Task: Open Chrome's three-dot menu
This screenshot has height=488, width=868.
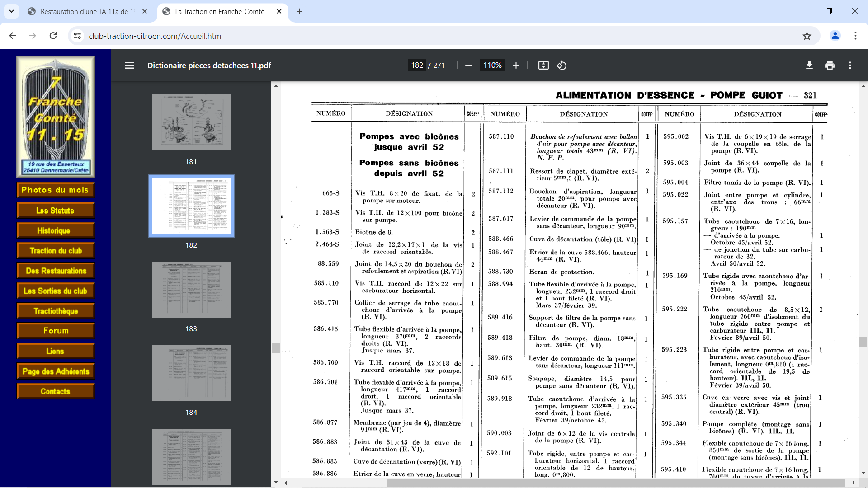Action: tap(855, 36)
